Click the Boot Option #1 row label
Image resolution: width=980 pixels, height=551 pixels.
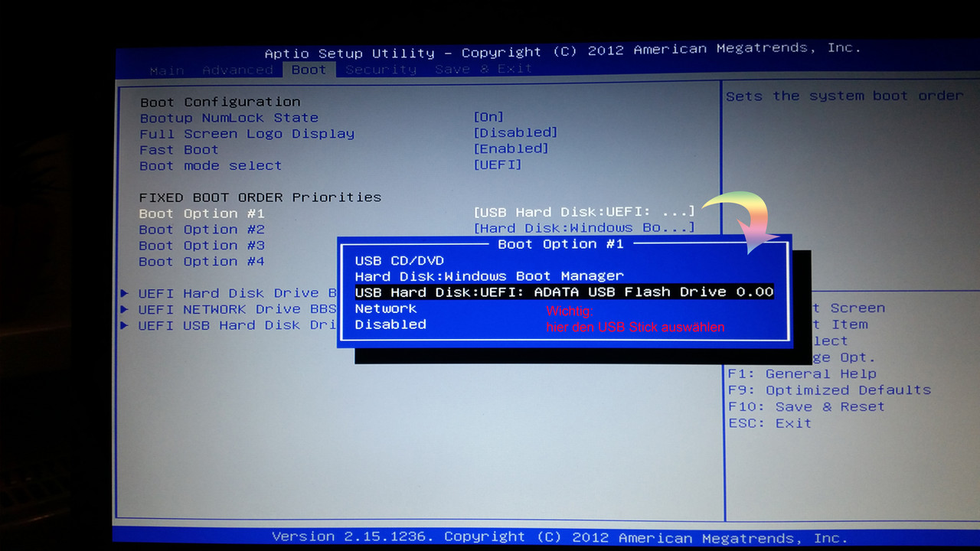(x=202, y=214)
